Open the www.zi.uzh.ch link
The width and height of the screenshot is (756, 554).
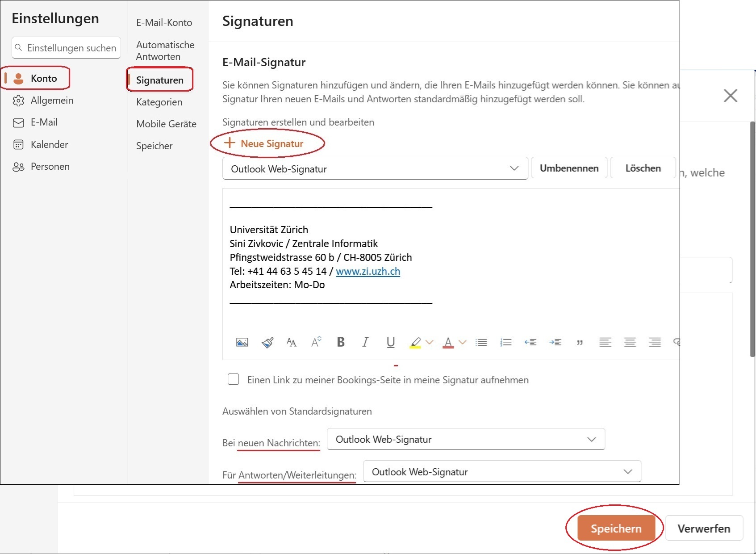tap(368, 271)
